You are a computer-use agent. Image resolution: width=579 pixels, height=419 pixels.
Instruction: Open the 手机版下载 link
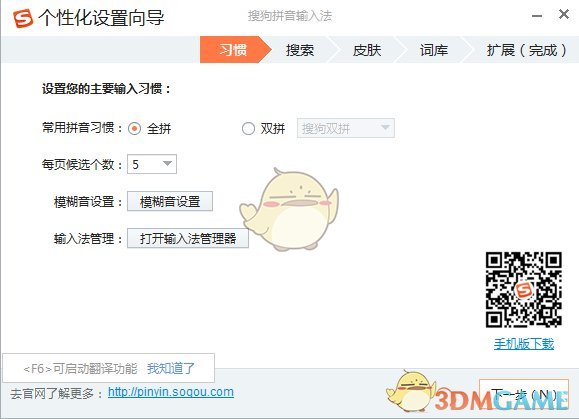pyautogui.click(x=524, y=344)
